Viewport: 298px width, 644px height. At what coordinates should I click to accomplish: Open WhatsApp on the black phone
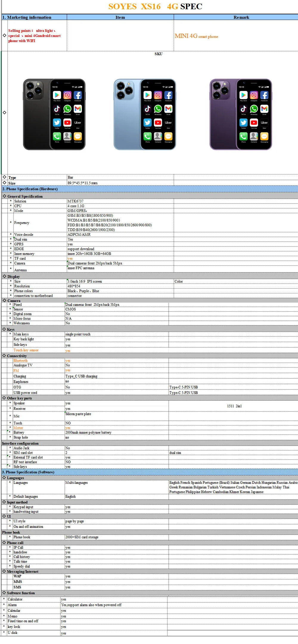(67, 109)
